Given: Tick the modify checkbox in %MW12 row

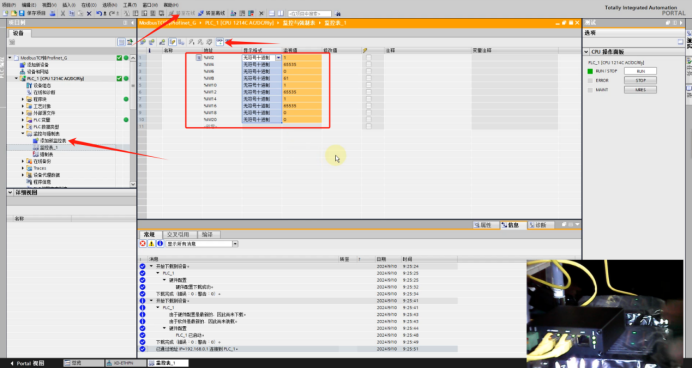Looking at the screenshot, I should pyautogui.click(x=369, y=92).
